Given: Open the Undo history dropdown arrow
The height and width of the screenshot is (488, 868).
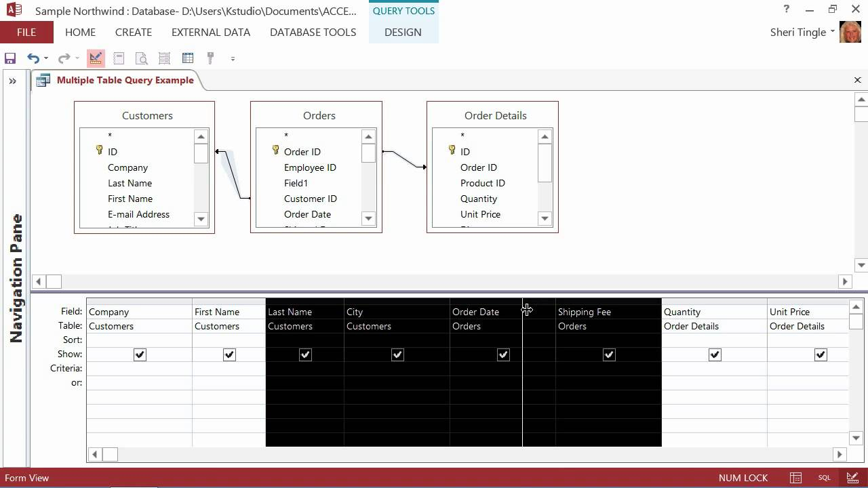Looking at the screenshot, I should (46, 59).
